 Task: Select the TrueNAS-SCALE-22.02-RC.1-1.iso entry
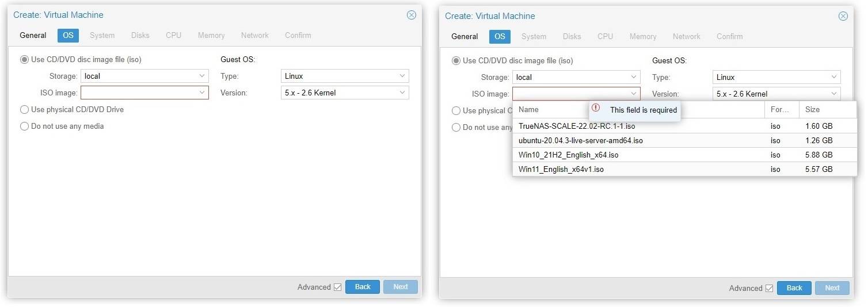[x=577, y=126]
